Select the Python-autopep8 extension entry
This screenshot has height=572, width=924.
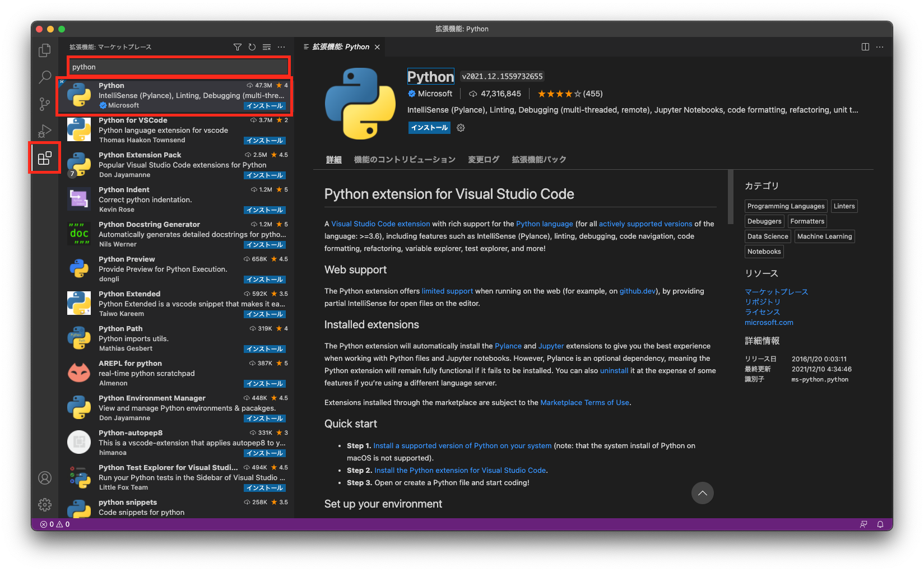(177, 442)
